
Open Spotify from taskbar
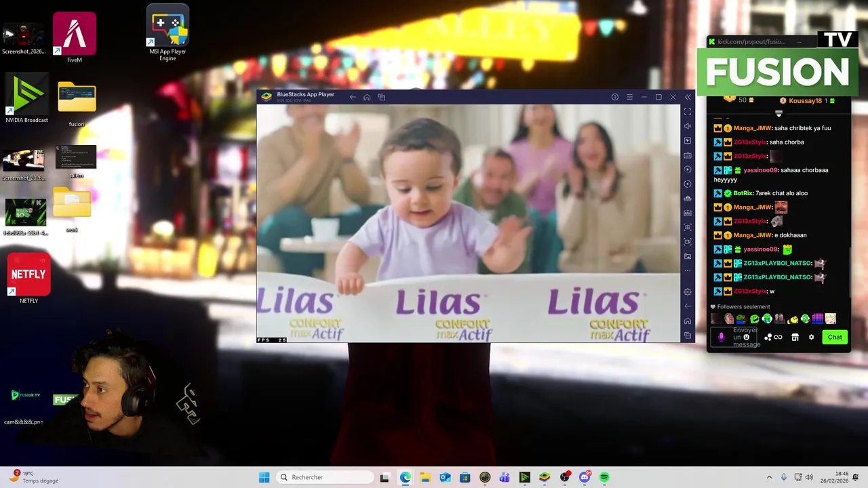click(604, 477)
